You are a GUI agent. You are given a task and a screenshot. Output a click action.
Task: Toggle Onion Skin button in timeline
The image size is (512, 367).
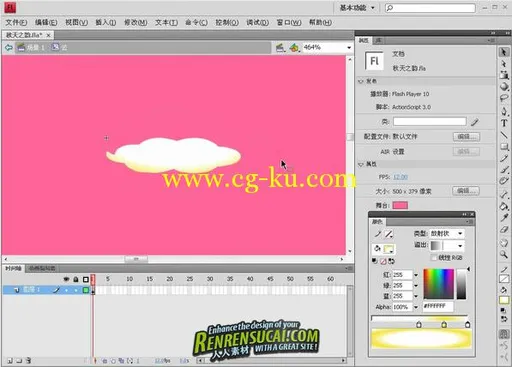(x=105, y=361)
